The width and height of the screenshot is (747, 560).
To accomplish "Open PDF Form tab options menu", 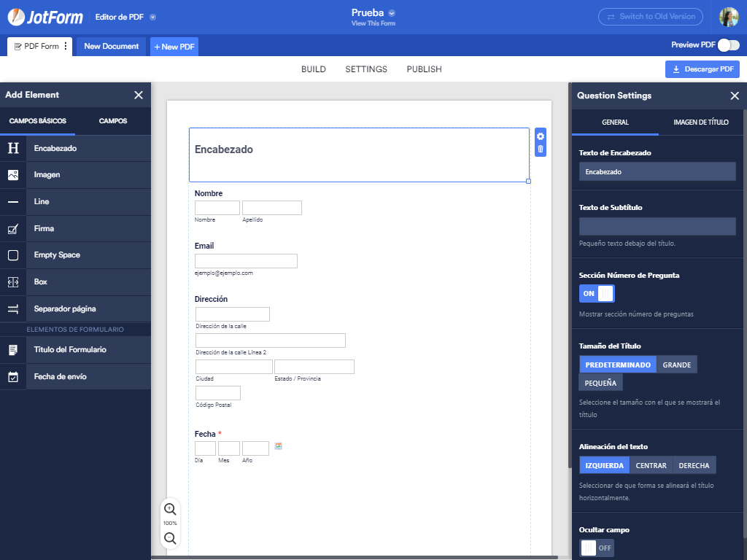I will pos(66,46).
